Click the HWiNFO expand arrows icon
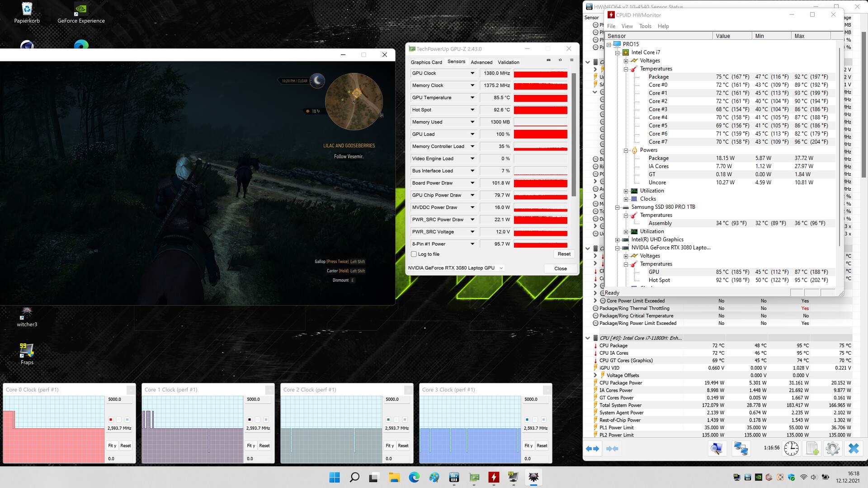 coord(592,449)
